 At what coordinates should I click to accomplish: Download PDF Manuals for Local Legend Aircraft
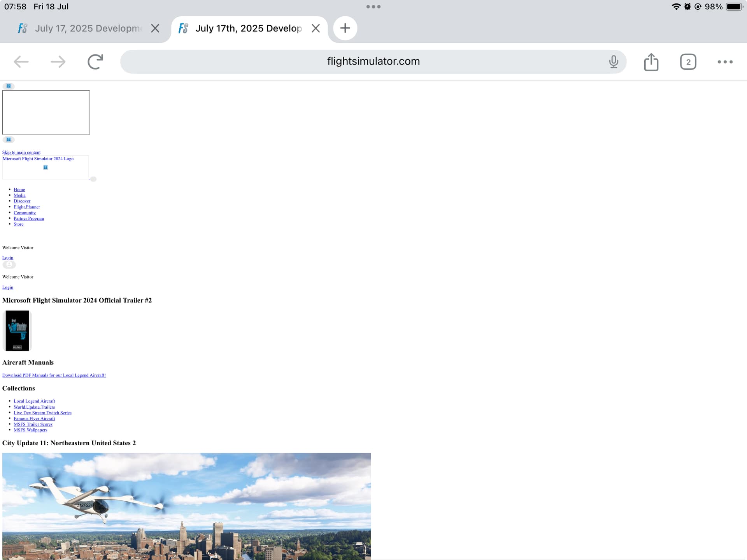coord(54,375)
